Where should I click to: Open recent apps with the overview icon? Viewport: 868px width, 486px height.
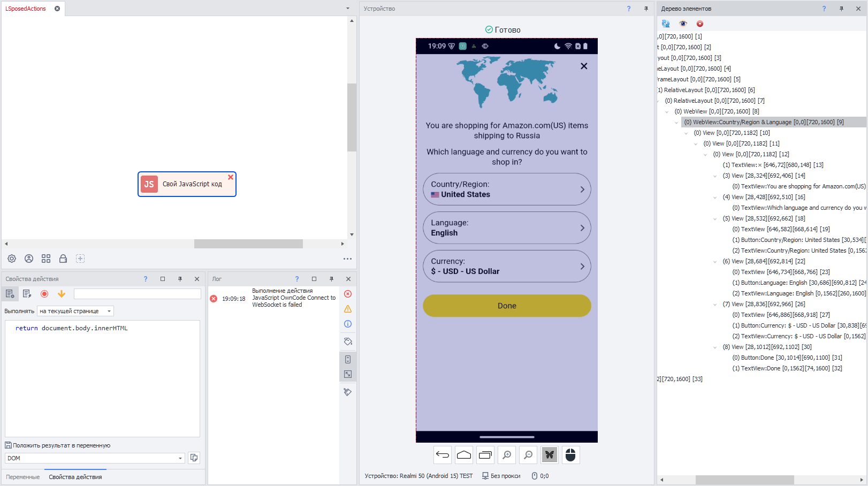click(x=485, y=455)
